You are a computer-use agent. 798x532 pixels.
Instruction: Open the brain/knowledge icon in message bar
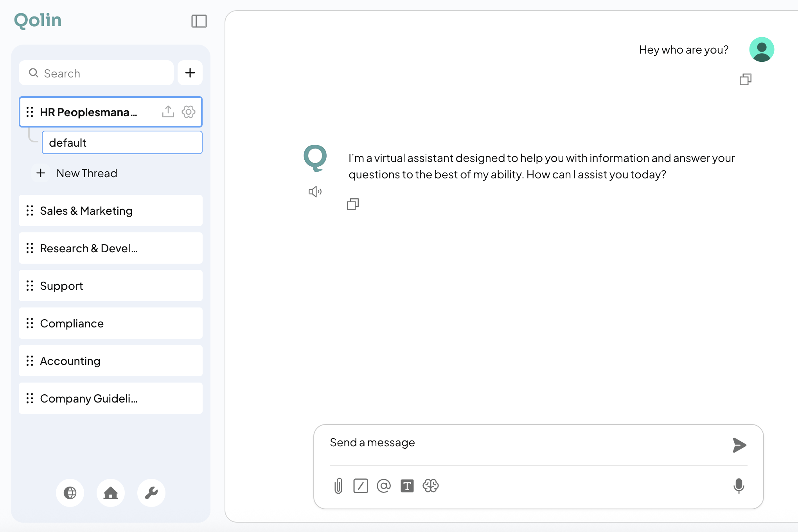point(431,486)
